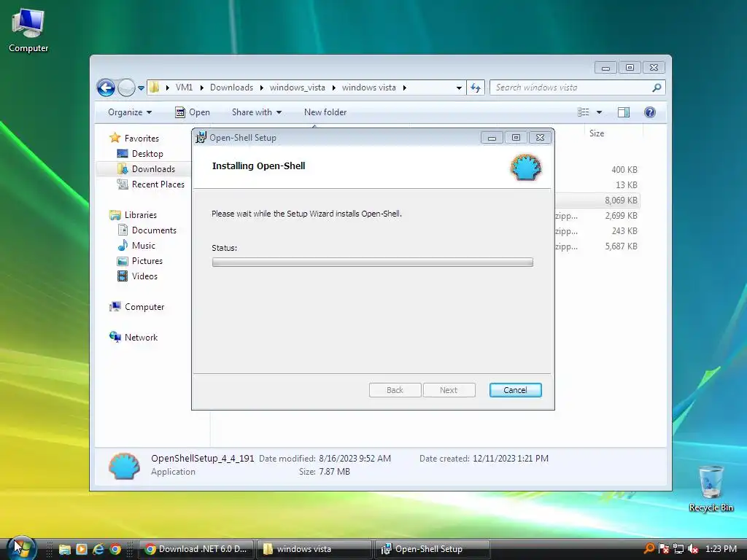This screenshot has height=560, width=747.
Task: Click the installation status progress bar
Action: point(373,262)
